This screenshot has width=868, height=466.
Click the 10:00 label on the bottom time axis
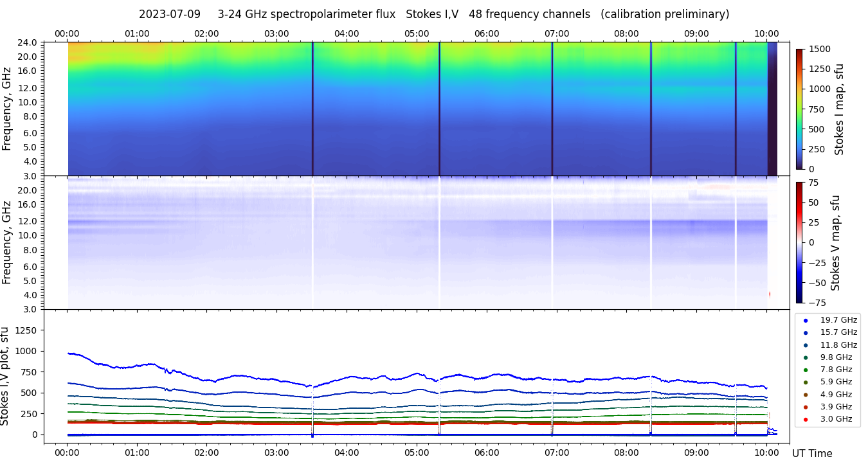pyautogui.click(x=766, y=452)
